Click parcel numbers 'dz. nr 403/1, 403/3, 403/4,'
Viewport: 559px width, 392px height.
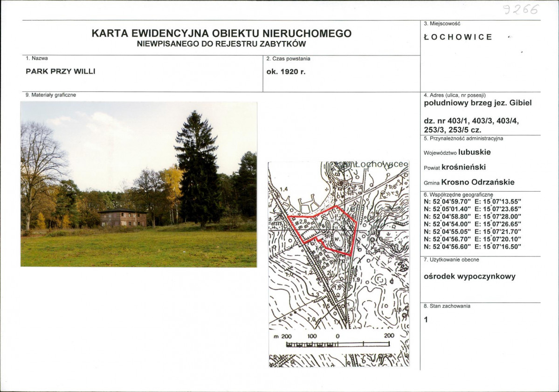tap(471, 121)
